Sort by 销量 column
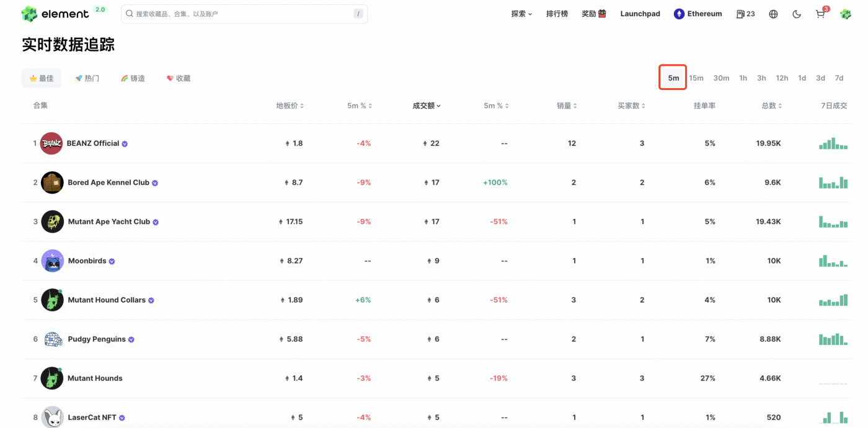The image size is (868, 428). (567, 106)
